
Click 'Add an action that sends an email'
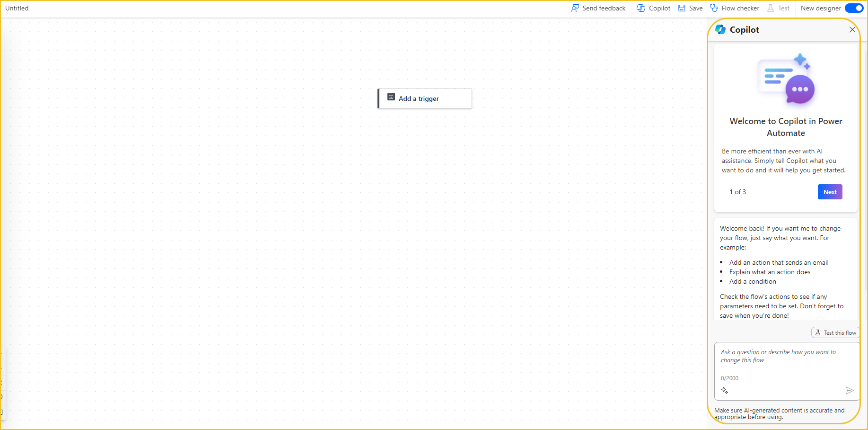pyautogui.click(x=779, y=262)
